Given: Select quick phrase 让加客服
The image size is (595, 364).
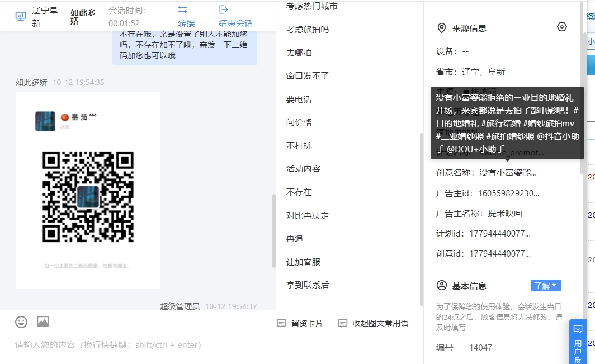Looking at the screenshot, I should click(303, 262).
